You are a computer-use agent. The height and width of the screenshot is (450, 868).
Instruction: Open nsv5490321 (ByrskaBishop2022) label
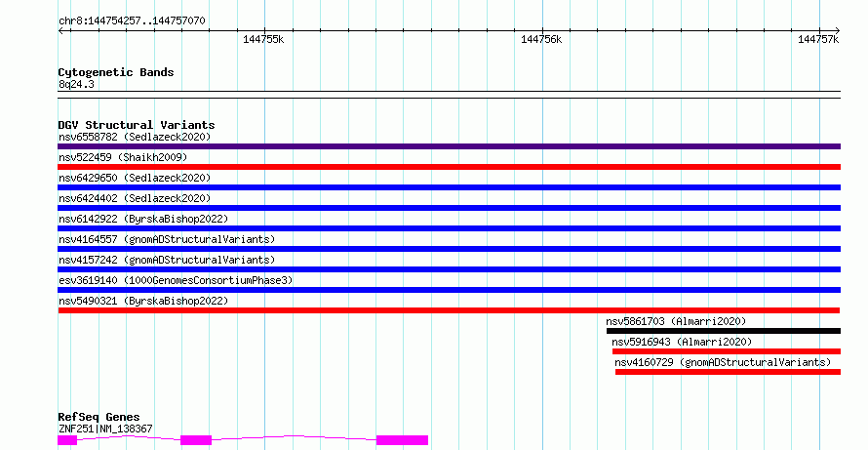[143, 301]
